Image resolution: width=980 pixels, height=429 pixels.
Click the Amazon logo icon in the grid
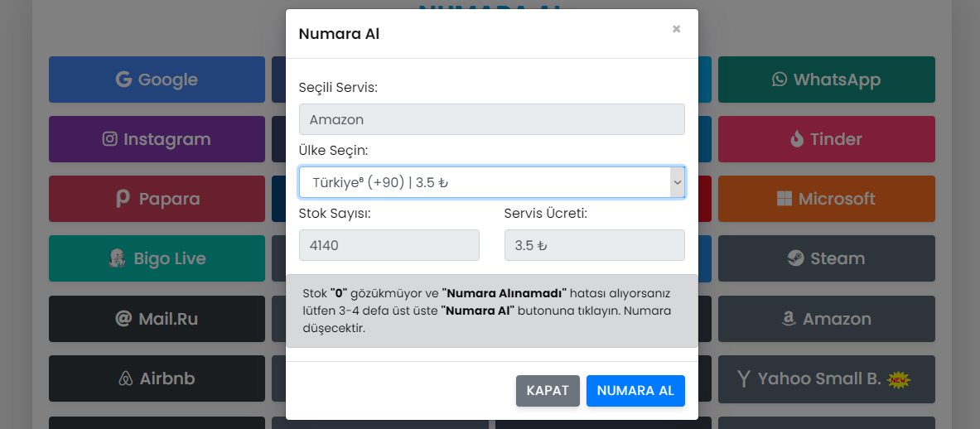(788, 319)
